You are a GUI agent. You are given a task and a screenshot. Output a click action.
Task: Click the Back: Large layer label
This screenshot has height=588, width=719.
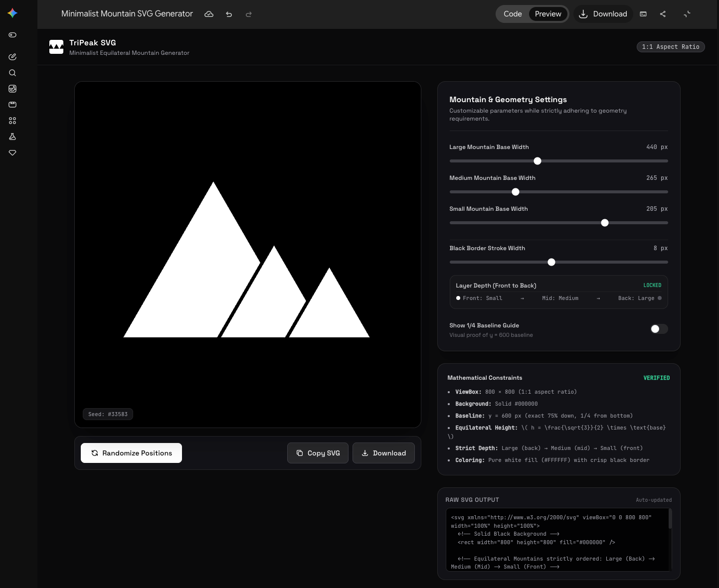tap(636, 298)
